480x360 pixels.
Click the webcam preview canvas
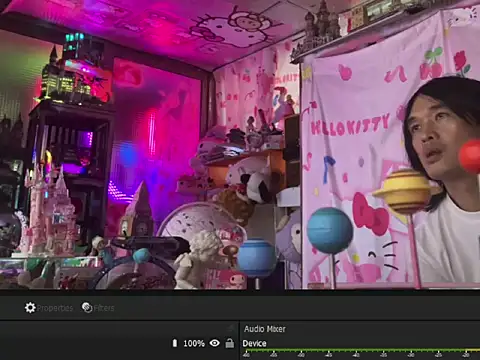pos(240,144)
